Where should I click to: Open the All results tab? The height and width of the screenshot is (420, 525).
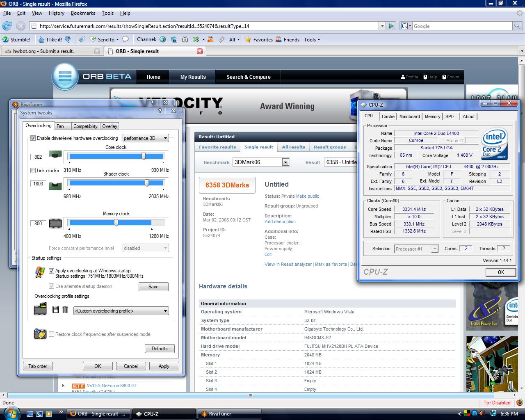click(293, 147)
